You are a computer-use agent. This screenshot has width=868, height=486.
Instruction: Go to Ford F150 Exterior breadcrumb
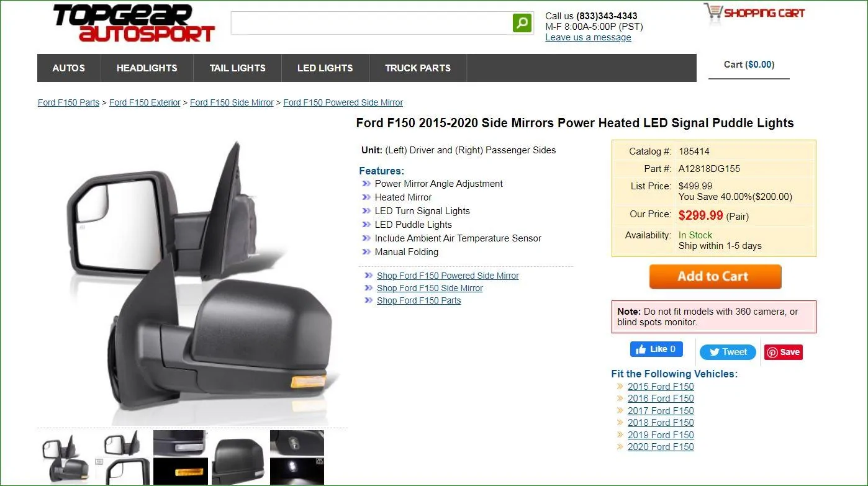[x=145, y=102]
